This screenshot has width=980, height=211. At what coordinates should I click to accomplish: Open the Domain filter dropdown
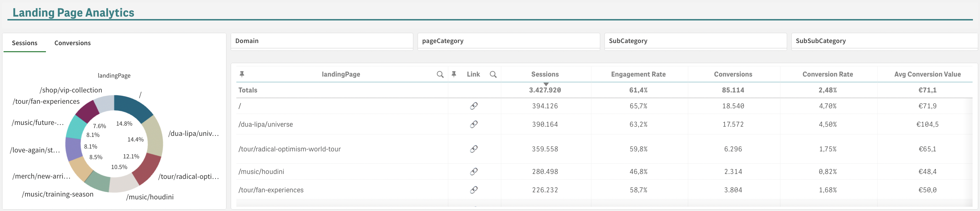pyautogui.click(x=321, y=41)
